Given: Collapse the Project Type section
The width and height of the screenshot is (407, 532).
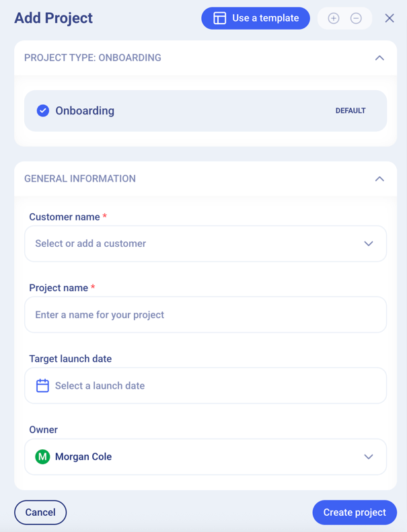Looking at the screenshot, I should tap(379, 58).
